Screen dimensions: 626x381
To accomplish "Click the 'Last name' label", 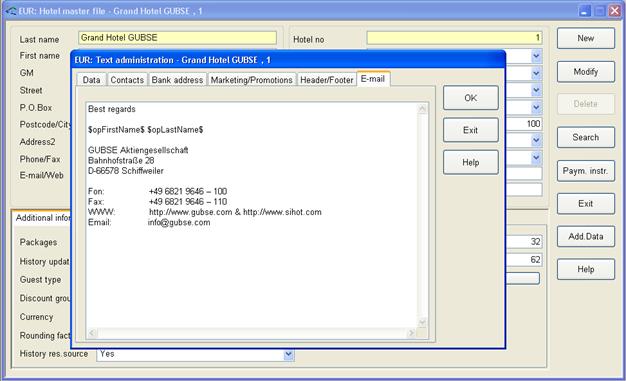I will [39, 40].
